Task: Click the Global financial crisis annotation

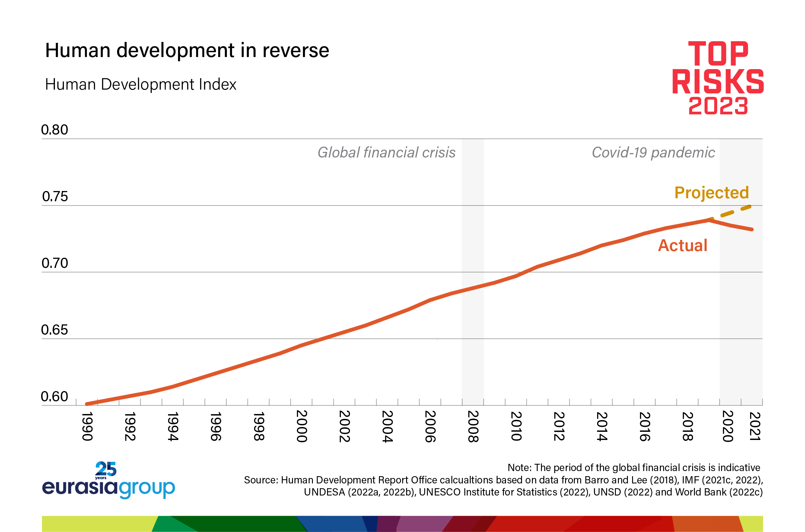Action: click(387, 153)
